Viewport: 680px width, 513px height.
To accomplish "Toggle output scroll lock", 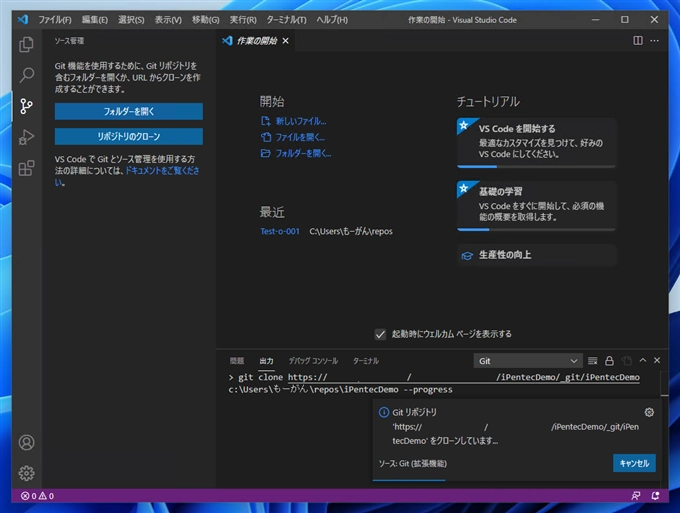I will 609,361.
